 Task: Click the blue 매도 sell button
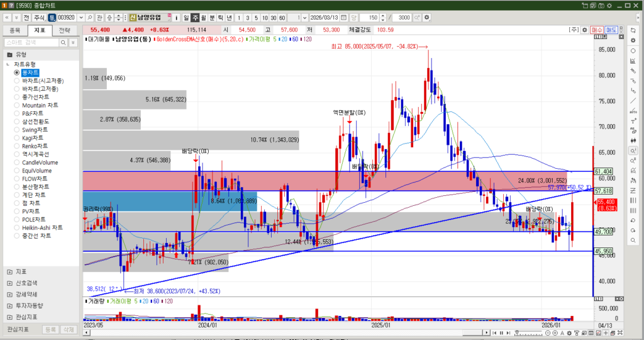(611, 30)
